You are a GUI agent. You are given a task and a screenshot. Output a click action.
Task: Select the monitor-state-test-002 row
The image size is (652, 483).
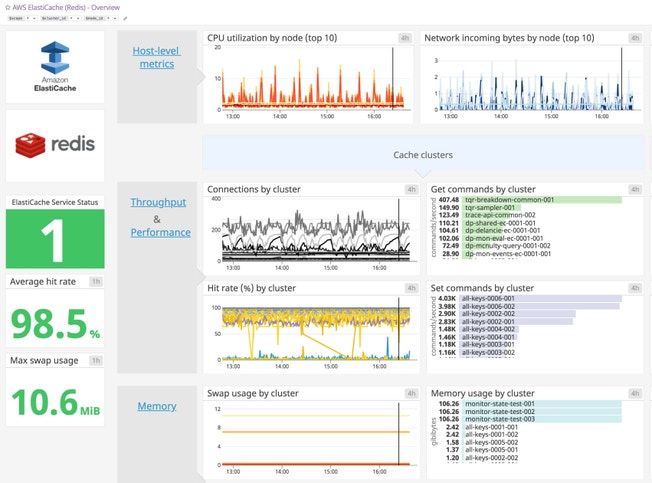pos(530,412)
